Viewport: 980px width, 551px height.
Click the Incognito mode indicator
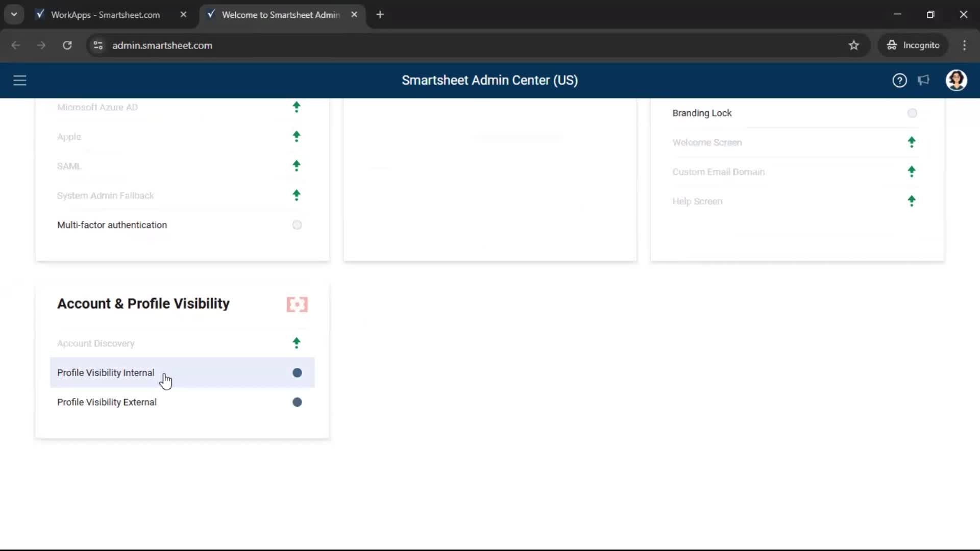(x=913, y=45)
